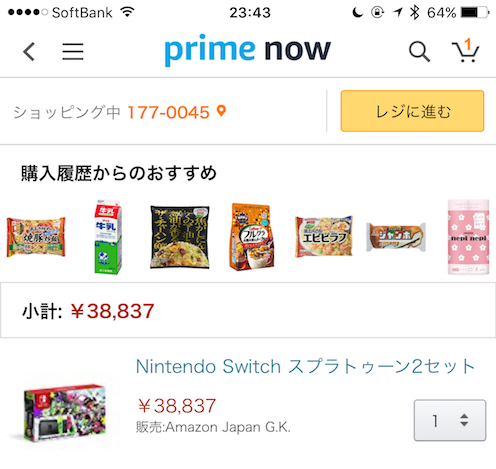Tap the orange location pin icon
This screenshot has width=496, height=469.
click(221, 111)
